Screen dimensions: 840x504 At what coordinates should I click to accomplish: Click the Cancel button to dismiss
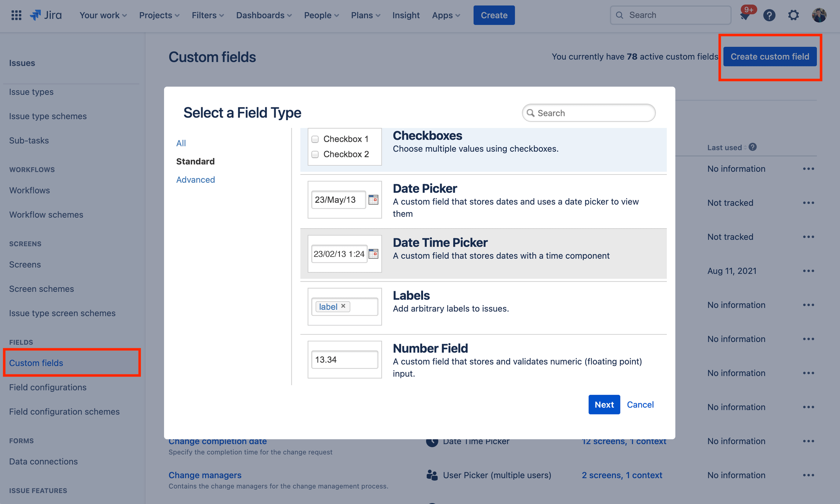pyautogui.click(x=640, y=405)
